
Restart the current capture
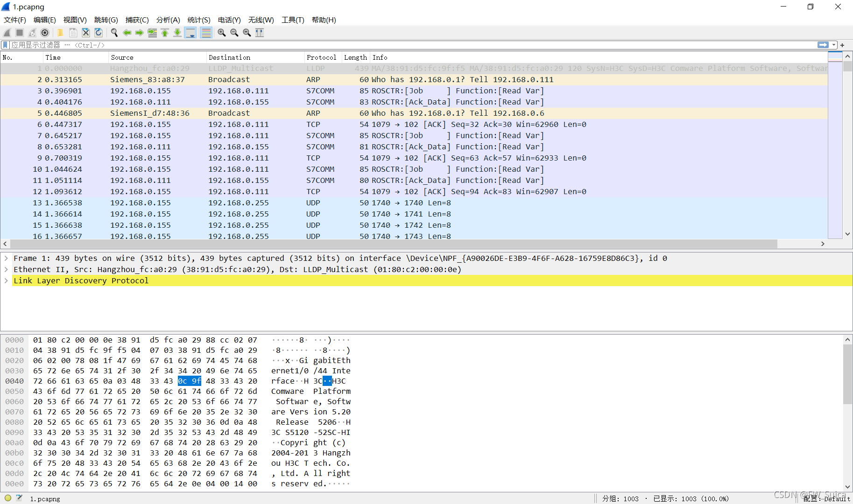(32, 33)
